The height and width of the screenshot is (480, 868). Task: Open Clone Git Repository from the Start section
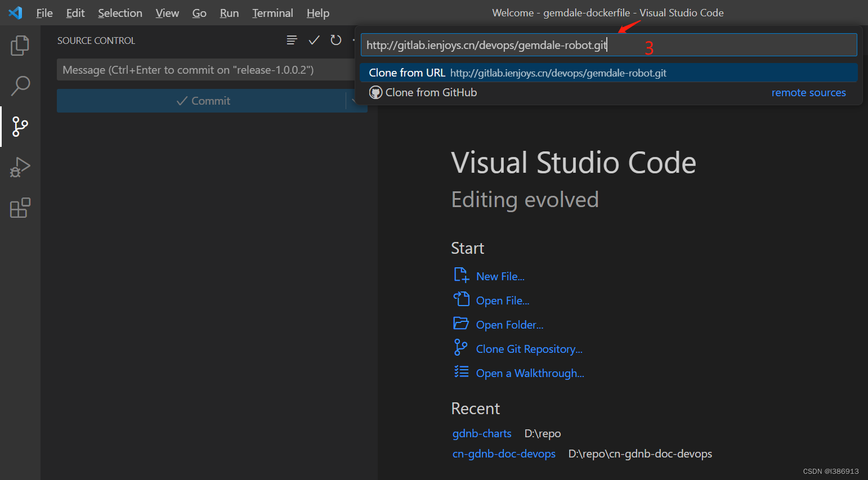[x=529, y=348]
